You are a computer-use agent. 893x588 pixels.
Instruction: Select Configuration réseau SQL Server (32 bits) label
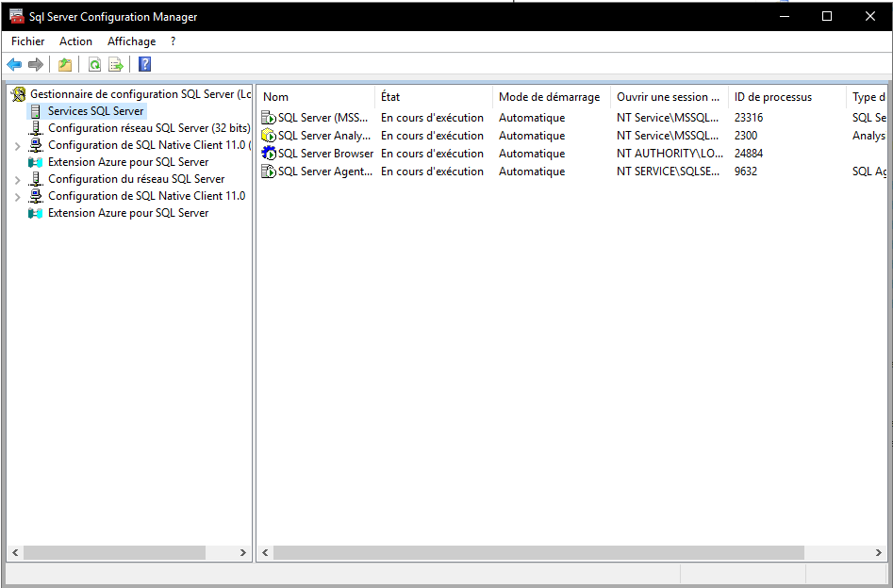coord(149,127)
